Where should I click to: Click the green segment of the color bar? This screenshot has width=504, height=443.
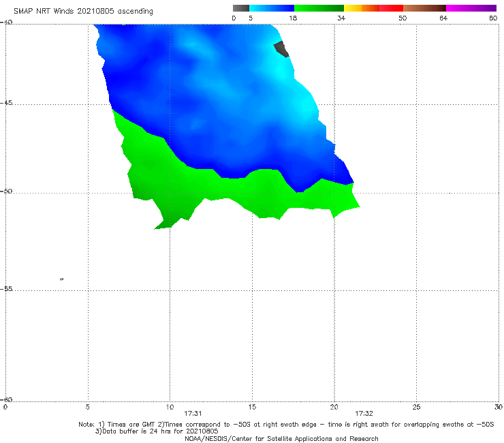coord(319,8)
